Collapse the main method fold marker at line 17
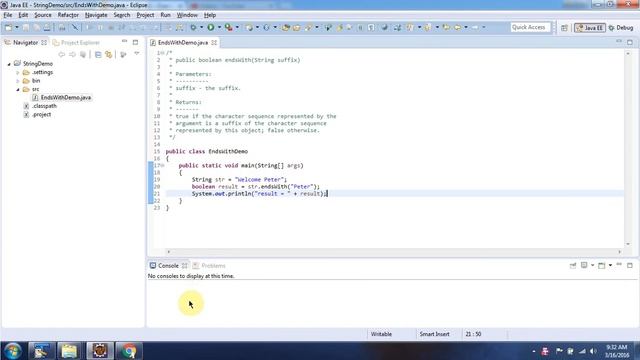Viewport: 640px width, 360px height. (162, 165)
